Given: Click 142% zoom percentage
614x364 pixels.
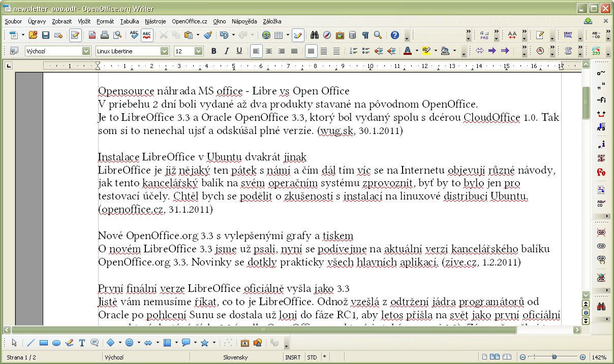Looking at the screenshot, I should click(x=598, y=357).
